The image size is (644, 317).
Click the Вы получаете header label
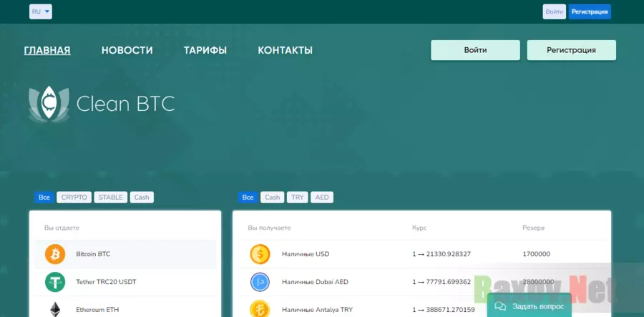coord(269,228)
